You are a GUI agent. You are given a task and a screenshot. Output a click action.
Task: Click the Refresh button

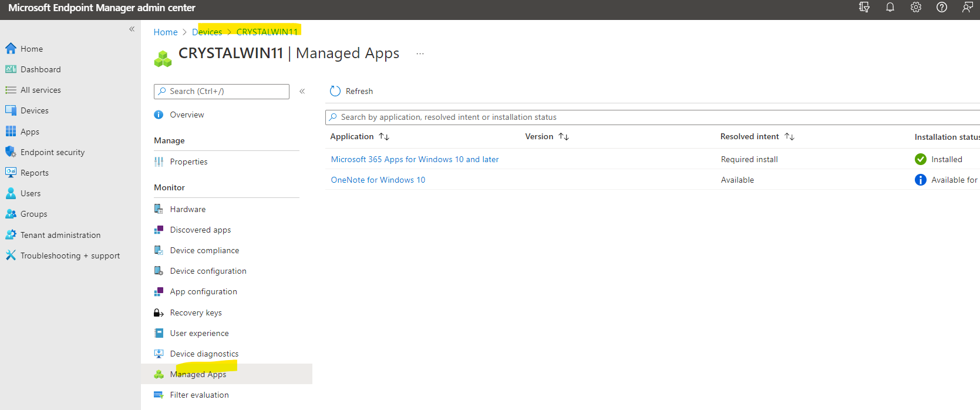(x=352, y=91)
